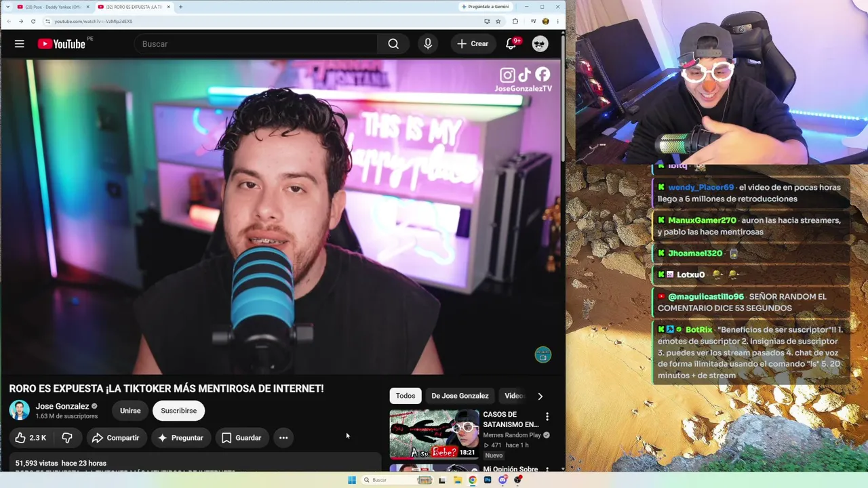This screenshot has height=488, width=868.
Task: Open Chrome from the taskbar
Action: (472, 480)
